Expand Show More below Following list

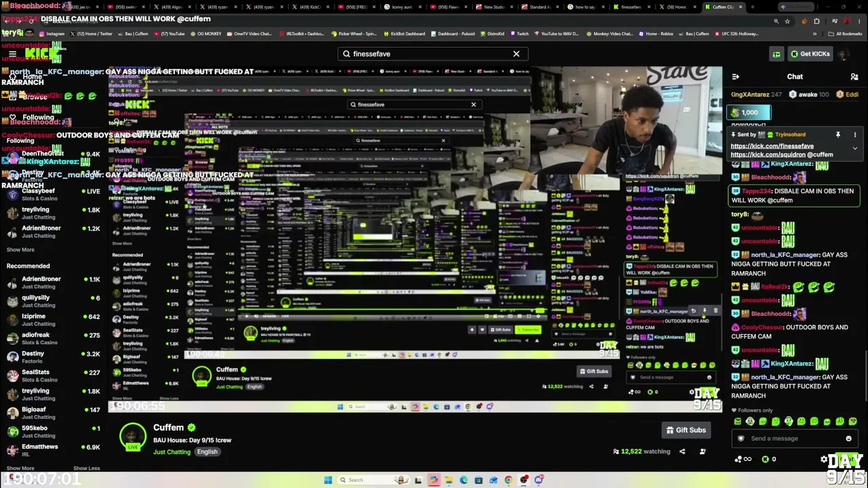(x=20, y=249)
